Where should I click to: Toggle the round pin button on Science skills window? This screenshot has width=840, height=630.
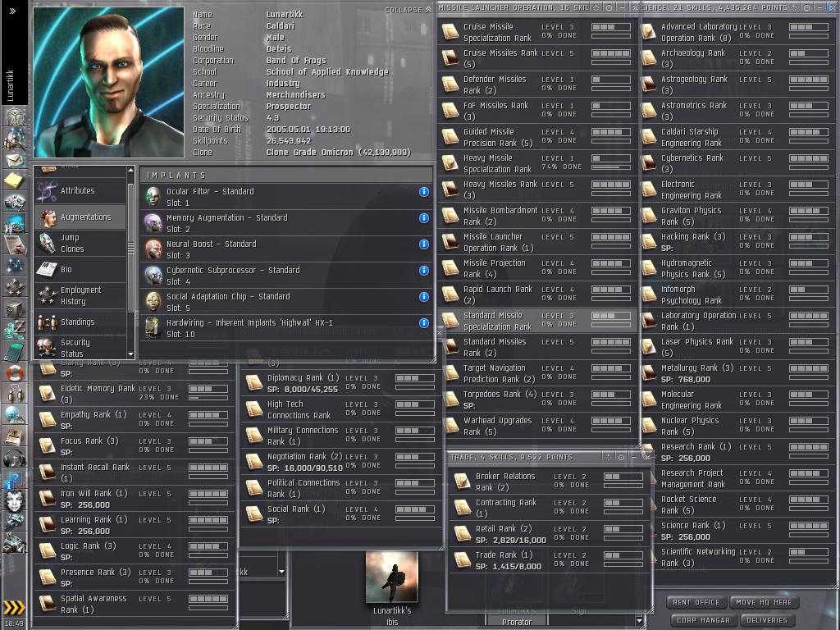pyautogui.click(x=807, y=7)
